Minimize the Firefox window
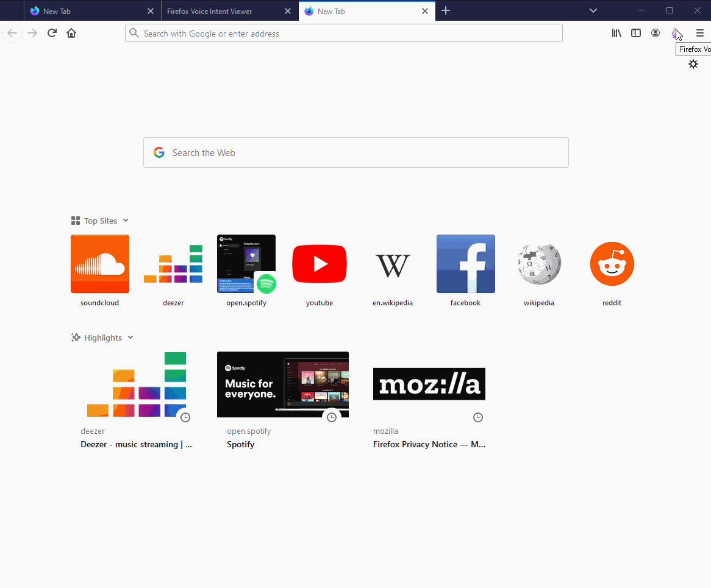The width and height of the screenshot is (711, 588). tap(641, 10)
